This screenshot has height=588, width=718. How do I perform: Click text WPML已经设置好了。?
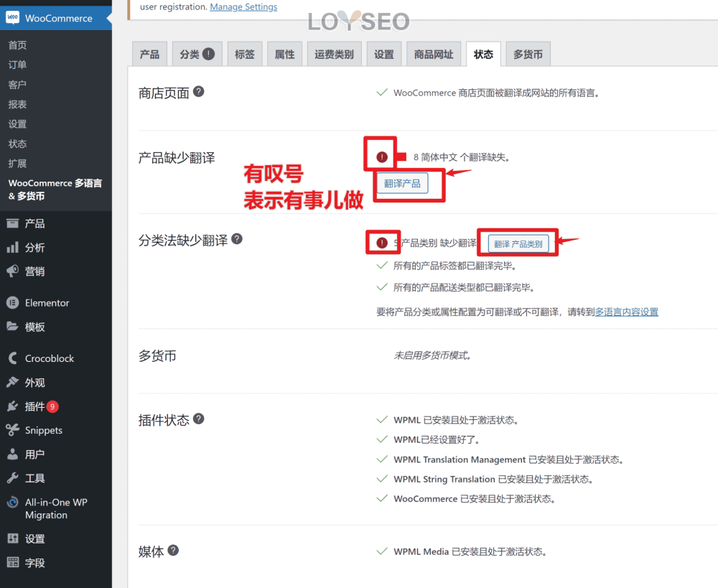[x=437, y=439]
